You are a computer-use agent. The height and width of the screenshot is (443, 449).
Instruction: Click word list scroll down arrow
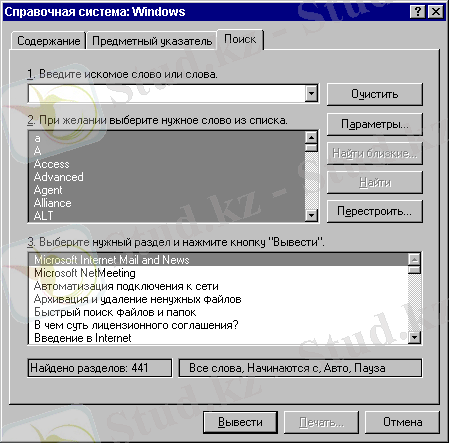(311, 215)
